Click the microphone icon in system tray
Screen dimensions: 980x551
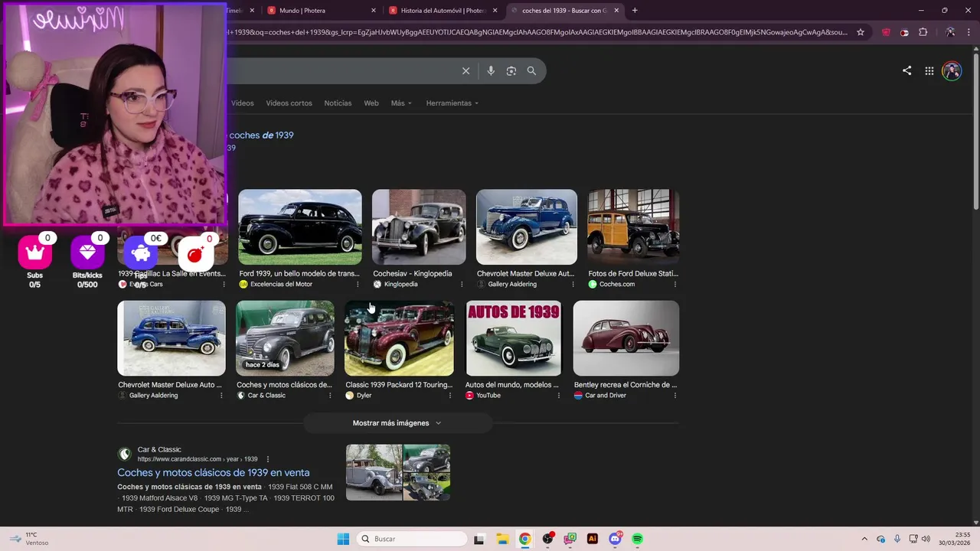coord(897,539)
